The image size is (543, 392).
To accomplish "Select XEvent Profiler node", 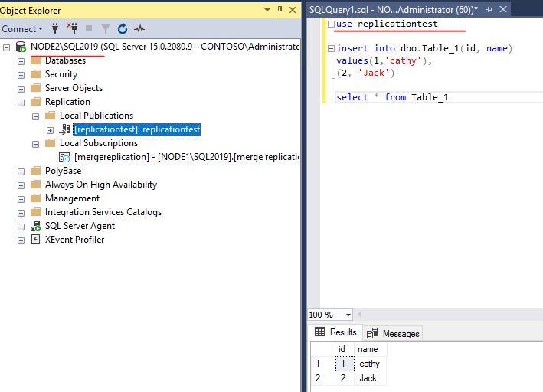I will pos(74,240).
